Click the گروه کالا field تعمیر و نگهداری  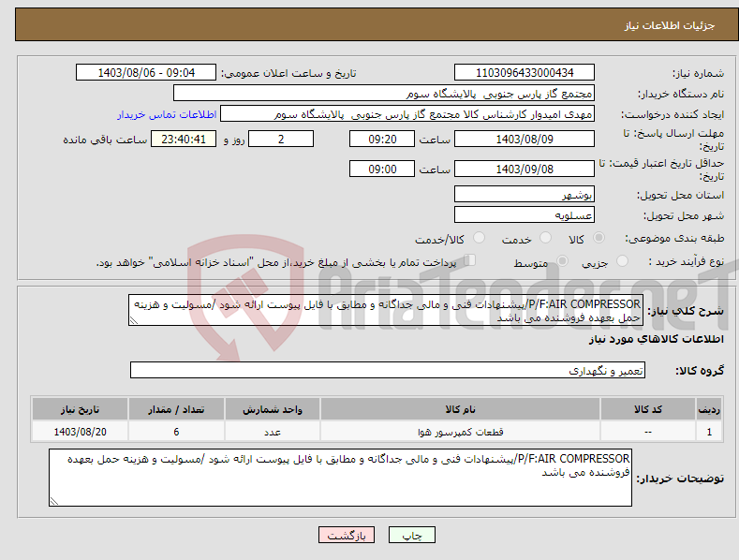pyautogui.click(x=388, y=371)
